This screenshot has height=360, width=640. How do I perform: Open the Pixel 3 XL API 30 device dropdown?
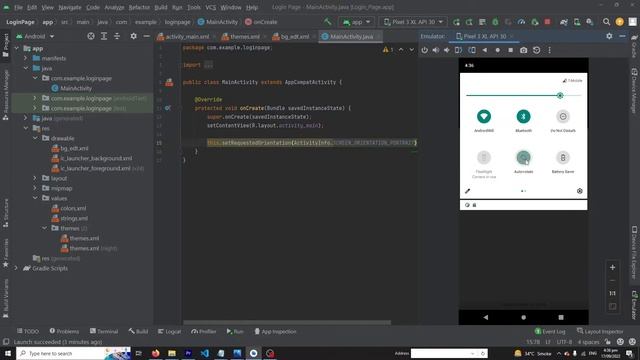413,22
